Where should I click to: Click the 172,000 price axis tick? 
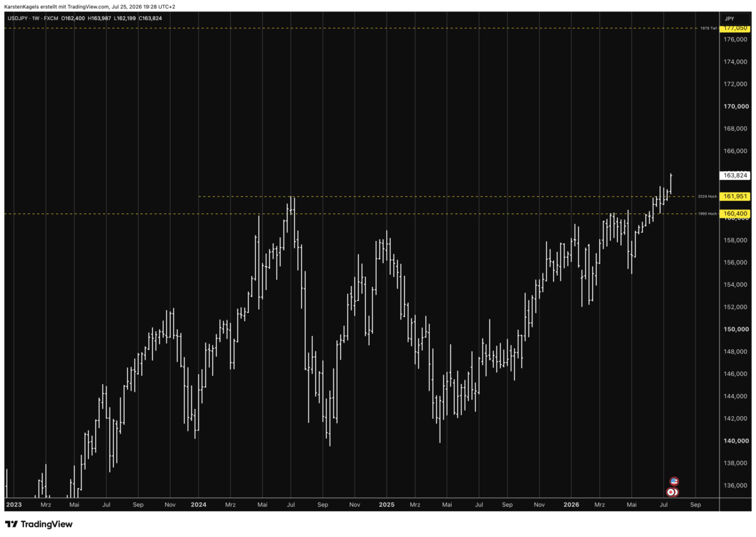tap(735, 84)
